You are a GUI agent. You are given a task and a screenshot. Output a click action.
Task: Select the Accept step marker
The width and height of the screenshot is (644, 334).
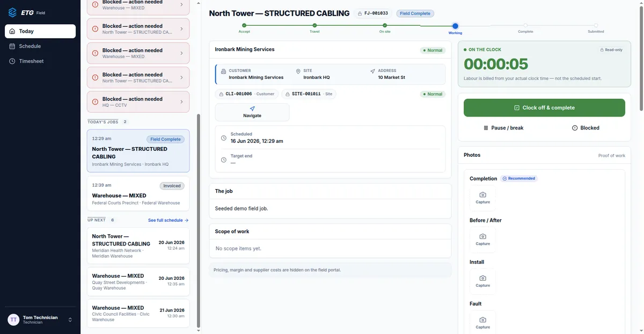click(x=244, y=25)
